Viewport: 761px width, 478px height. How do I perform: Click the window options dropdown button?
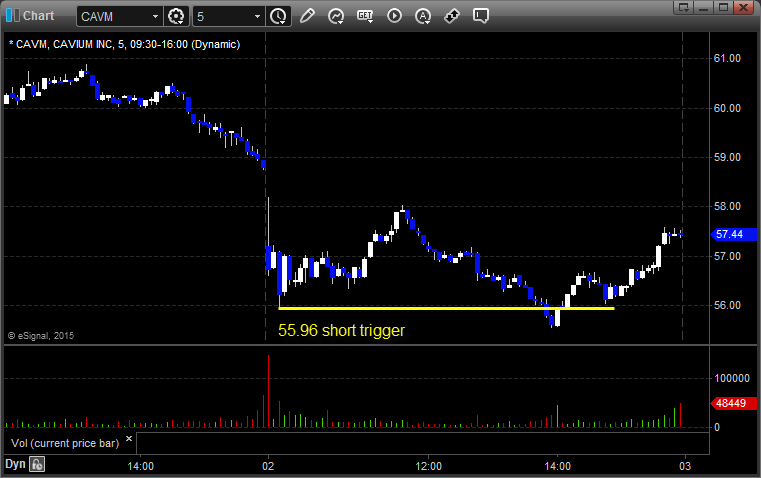point(684,7)
